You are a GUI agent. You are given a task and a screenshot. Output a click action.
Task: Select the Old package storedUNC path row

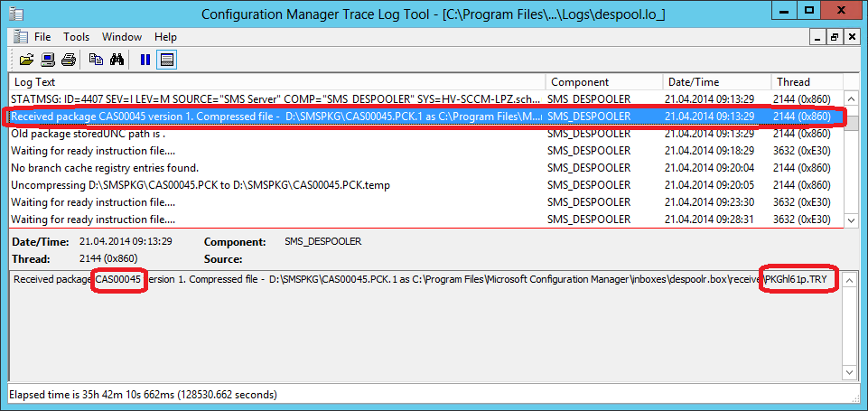tap(426, 134)
